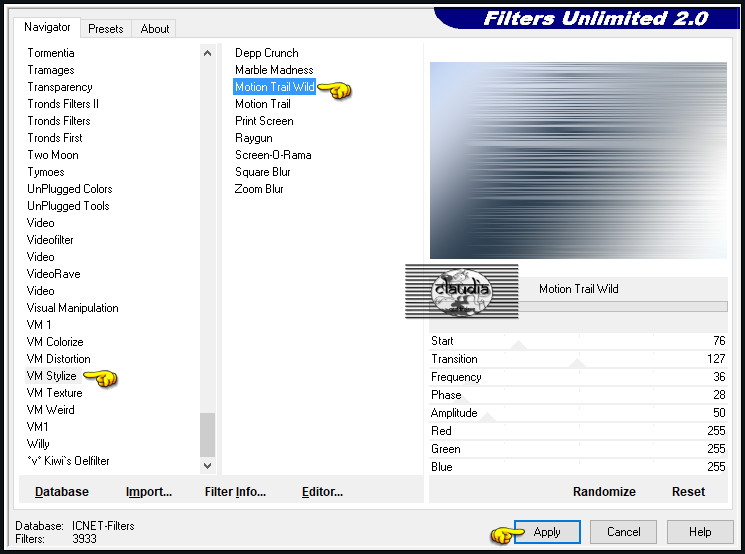Select the VM Weird category
745x554 pixels.
(51, 410)
